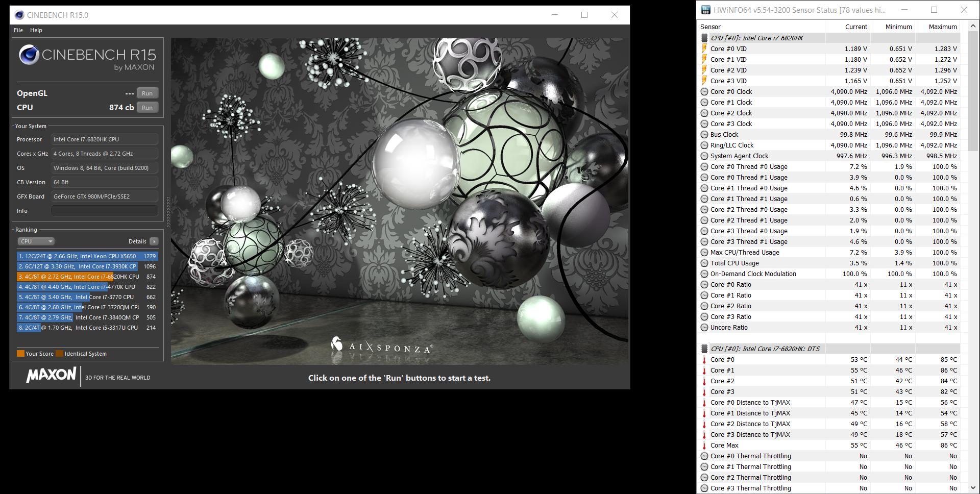Image resolution: width=980 pixels, height=494 pixels.
Task: Click Cores x GHz value field
Action: pyautogui.click(x=105, y=154)
